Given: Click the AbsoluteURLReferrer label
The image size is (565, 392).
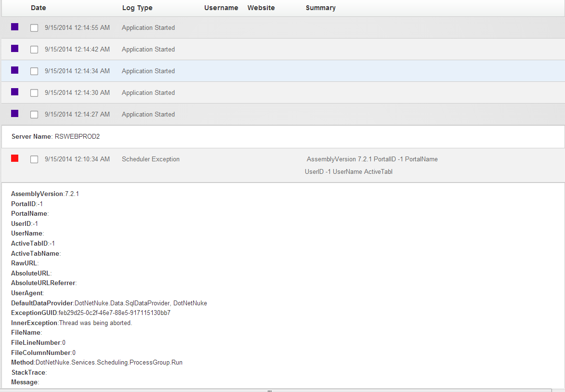Looking at the screenshot, I should (x=44, y=283).
